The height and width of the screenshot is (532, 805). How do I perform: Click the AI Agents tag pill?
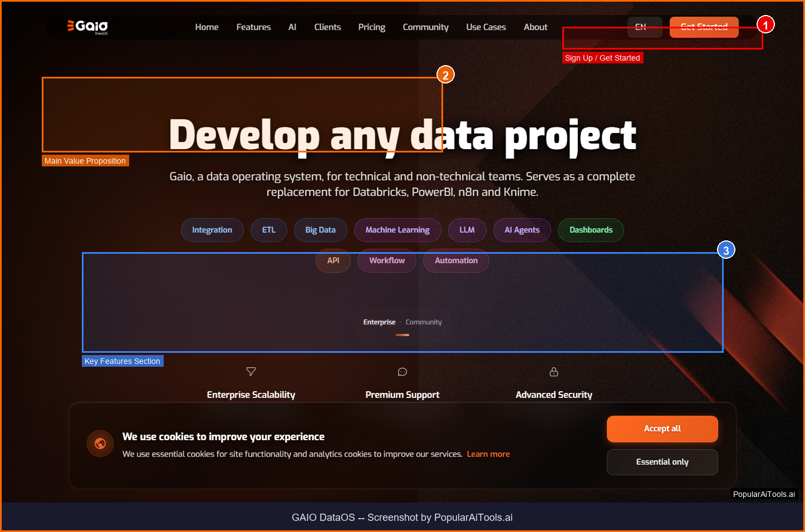(x=522, y=230)
